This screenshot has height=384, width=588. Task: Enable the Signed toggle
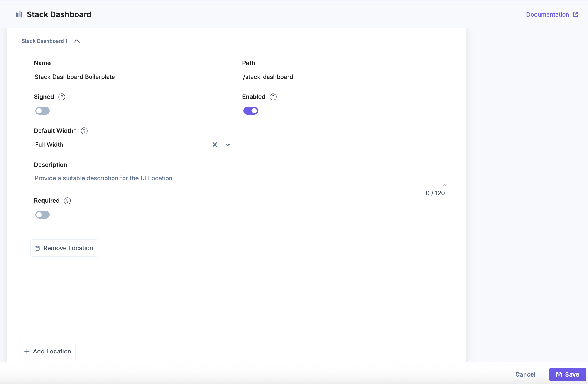tap(42, 111)
